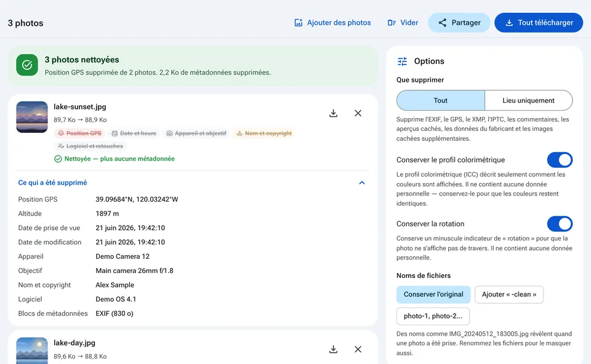Click the altitude value 1897 m
The image size is (591, 364).
pos(107,214)
